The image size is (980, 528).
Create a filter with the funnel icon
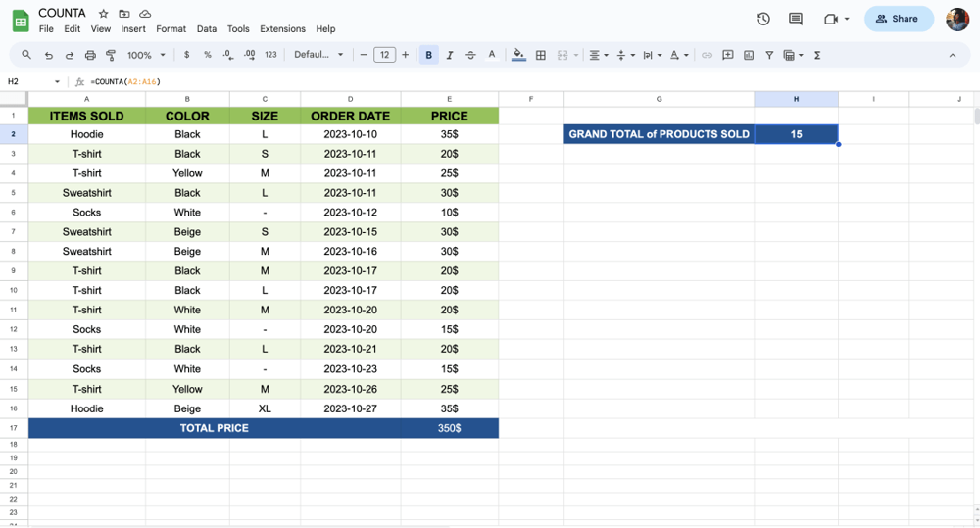click(769, 56)
